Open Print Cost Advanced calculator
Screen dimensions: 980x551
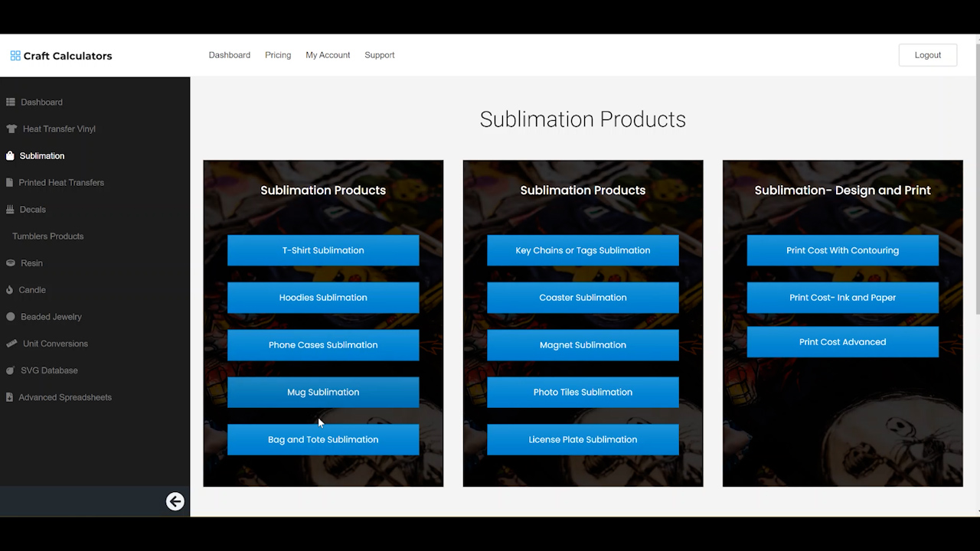point(842,342)
